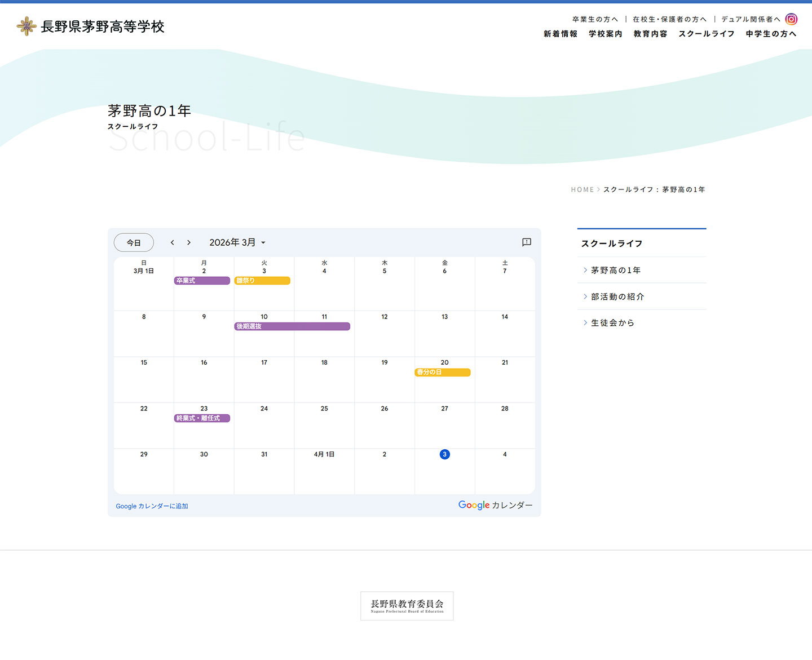Expand the 2026年 3月 month dropdown

[x=237, y=242]
